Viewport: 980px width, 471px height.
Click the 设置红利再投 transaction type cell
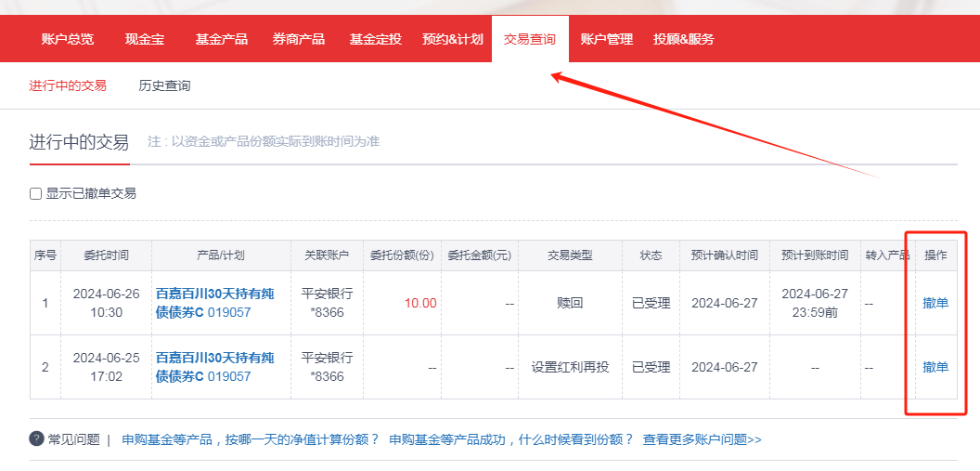click(x=570, y=367)
